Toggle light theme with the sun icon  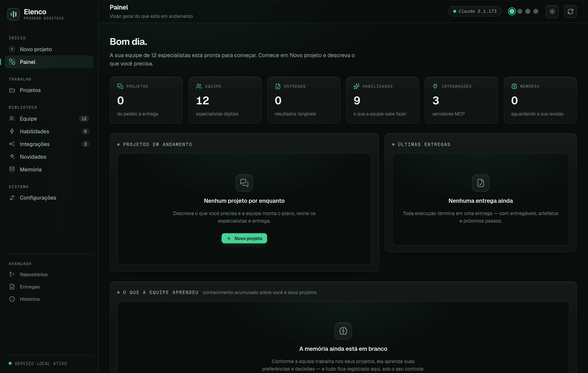tap(552, 12)
